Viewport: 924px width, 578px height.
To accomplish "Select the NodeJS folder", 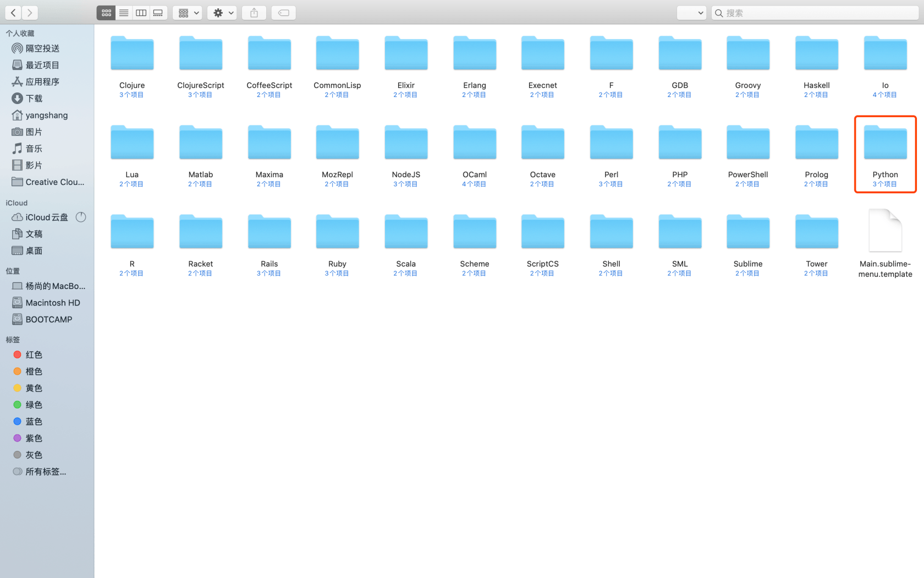I will coord(406,143).
